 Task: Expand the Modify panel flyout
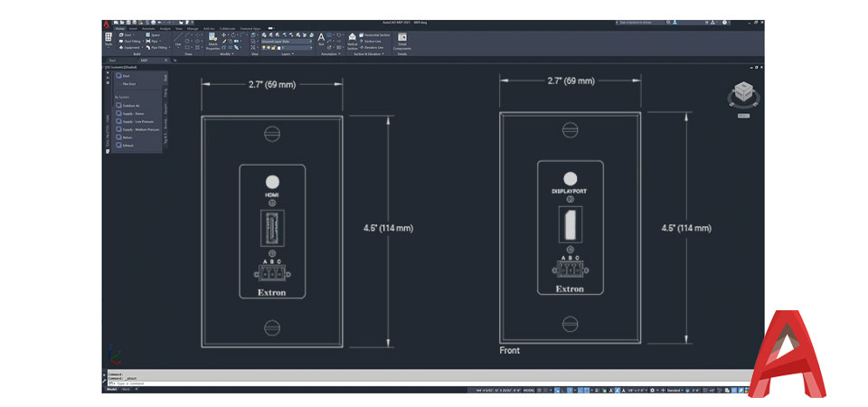tap(227, 53)
